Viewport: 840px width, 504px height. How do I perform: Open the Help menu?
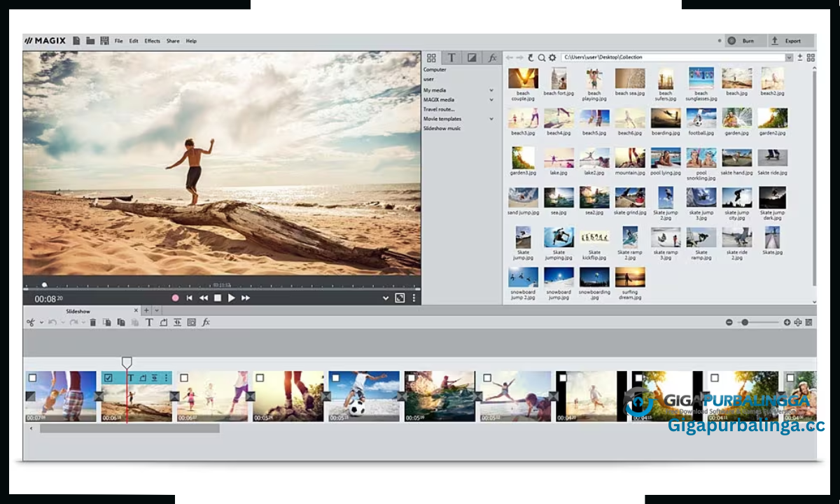point(191,41)
